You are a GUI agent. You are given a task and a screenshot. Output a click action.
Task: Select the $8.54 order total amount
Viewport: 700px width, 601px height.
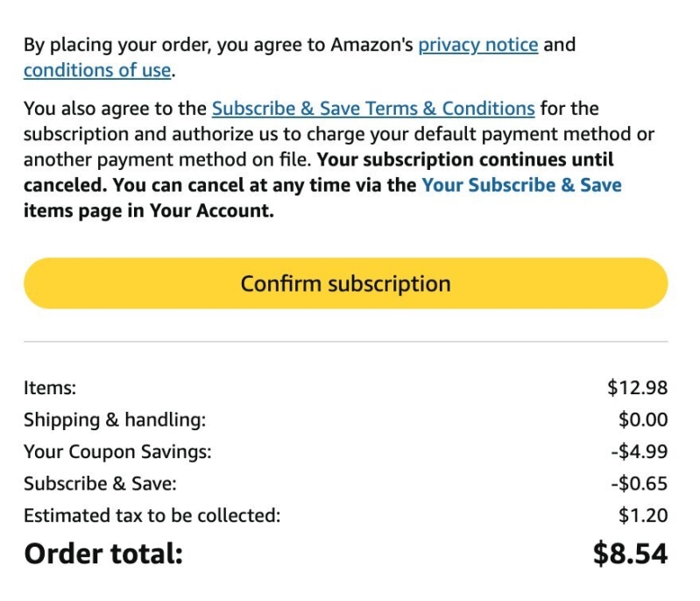(x=631, y=554)
